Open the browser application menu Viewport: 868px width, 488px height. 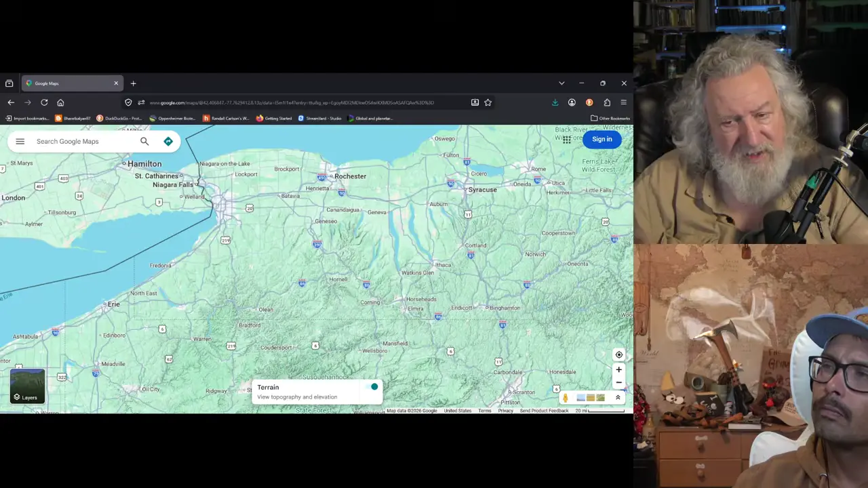(624, 102)
